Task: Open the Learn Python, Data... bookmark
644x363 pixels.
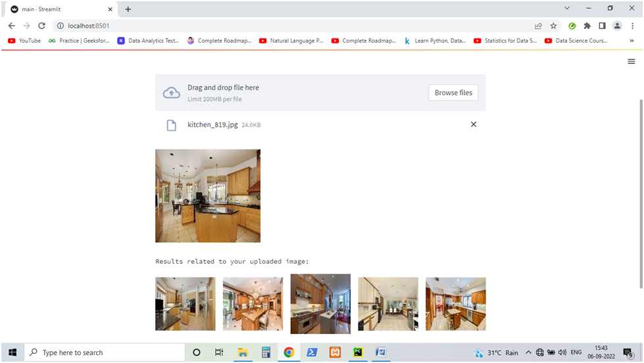Action: 435,41
